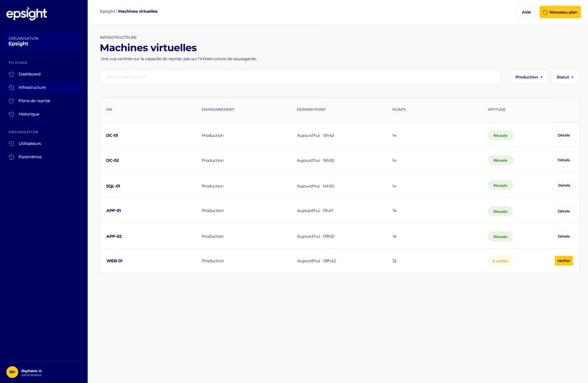Click the Réussie badge for DC-01
588x383 pixels.
(500, 136)
